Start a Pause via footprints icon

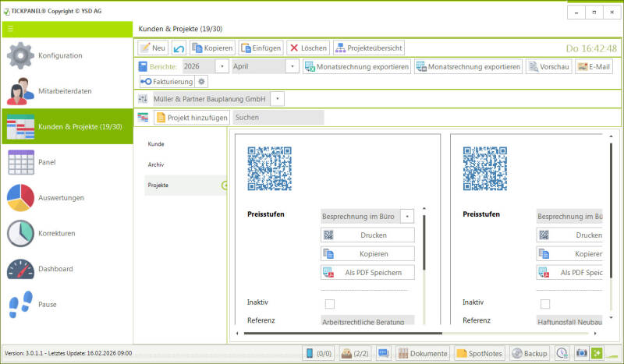(20, 304)
